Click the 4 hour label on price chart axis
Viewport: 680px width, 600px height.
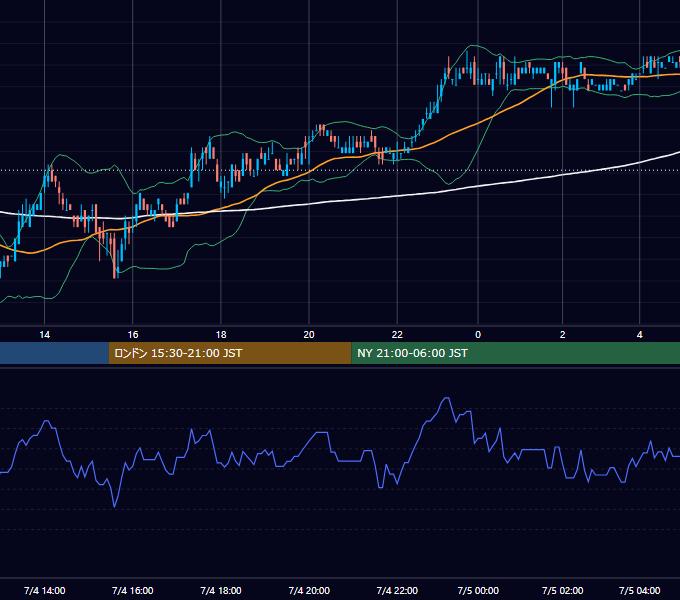[x=640, y=335]
